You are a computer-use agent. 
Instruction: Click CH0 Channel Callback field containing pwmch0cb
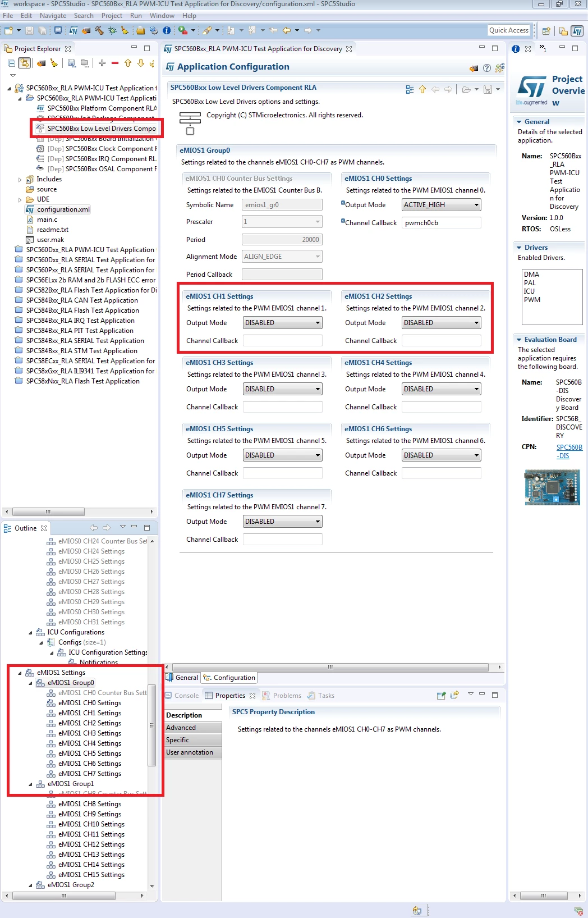[x=442, y=223]
